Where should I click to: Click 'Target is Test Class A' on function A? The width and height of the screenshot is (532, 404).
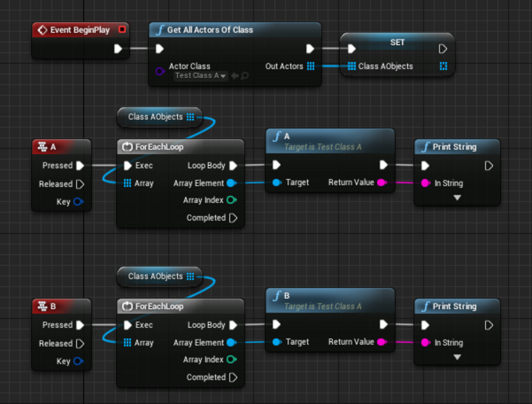coord(323,147)
